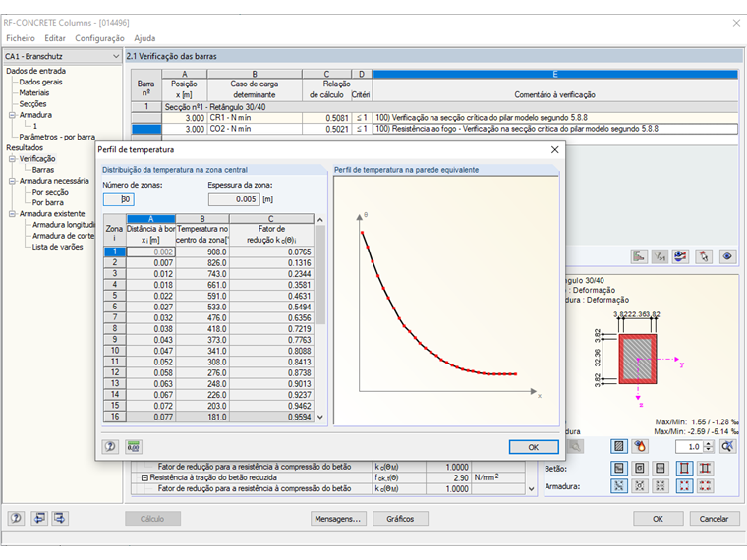Click column A header in the zone table
Screen dimensions: 747x560
pyautogui.click(x=151, y=219)
